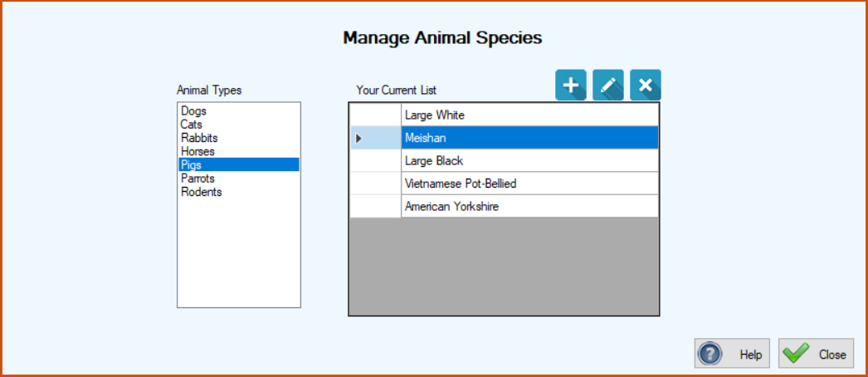Click the blue question mark Help icon

click(x=710, y=354)
